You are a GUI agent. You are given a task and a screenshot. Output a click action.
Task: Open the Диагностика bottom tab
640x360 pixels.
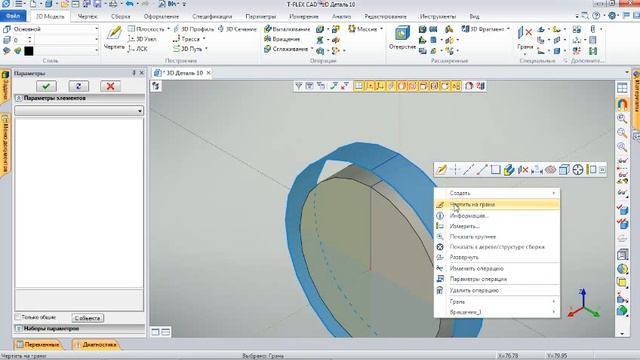tap(96, 344)
